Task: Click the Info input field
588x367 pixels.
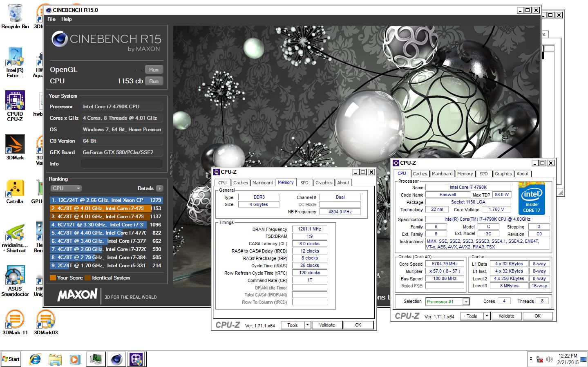Action: coord(122,163)
